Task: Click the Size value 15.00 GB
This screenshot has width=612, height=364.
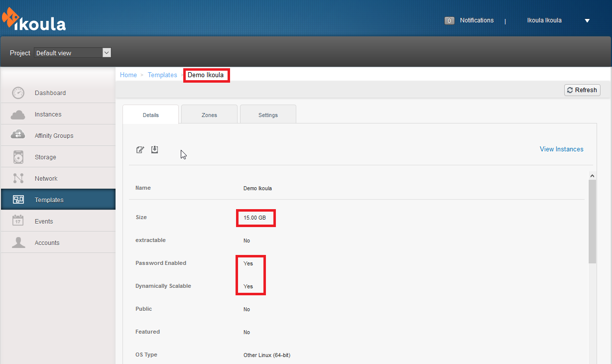Action: pyautogui.click(x=254, y=218)
